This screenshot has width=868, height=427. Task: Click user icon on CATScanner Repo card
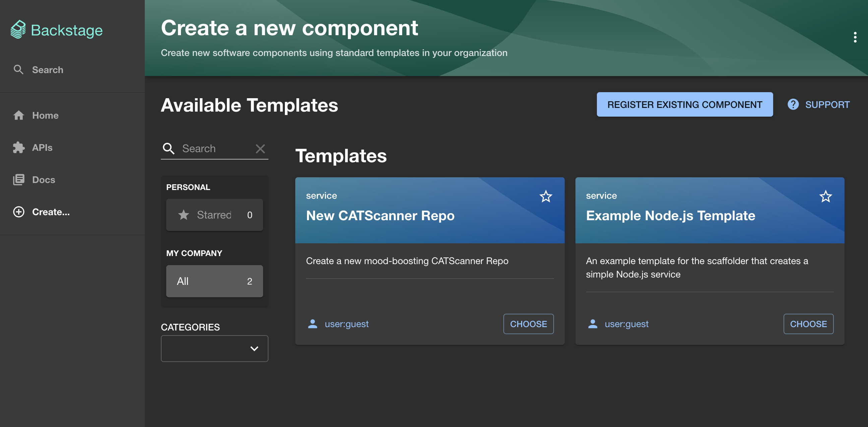pyautogui.click(x=313, y=324)
